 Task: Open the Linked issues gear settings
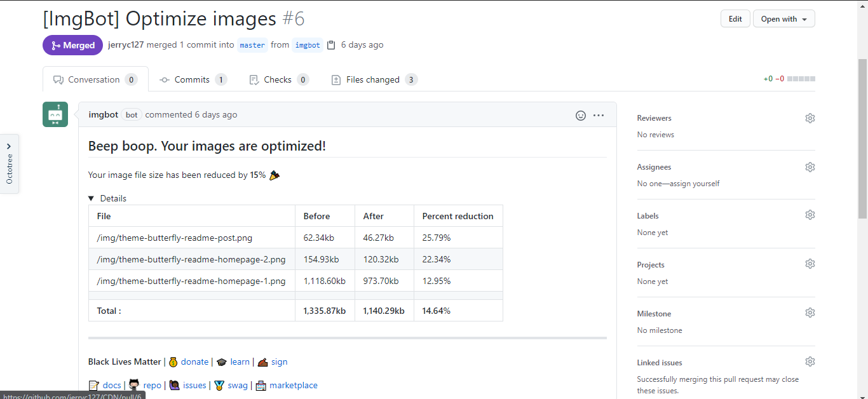click(x=810, y=362)
